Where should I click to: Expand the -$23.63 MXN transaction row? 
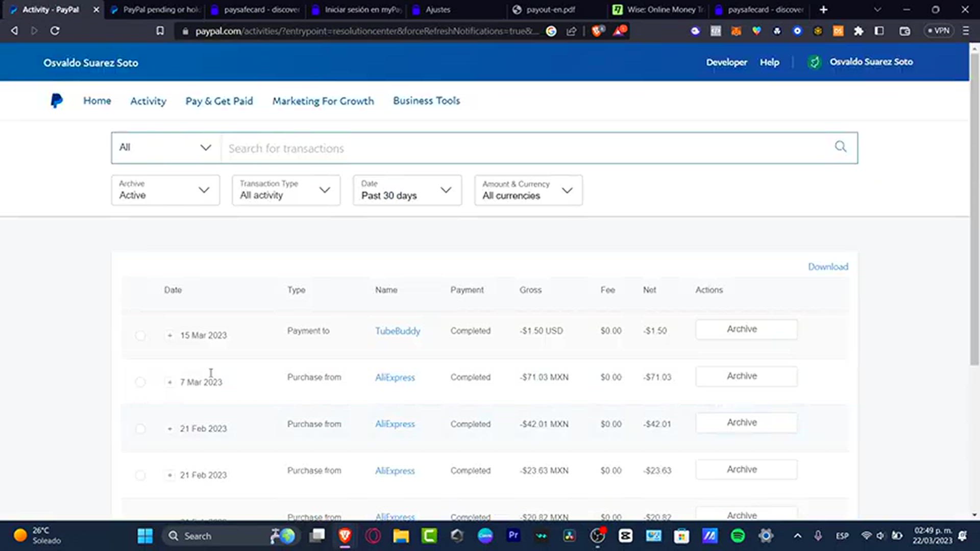169,475
